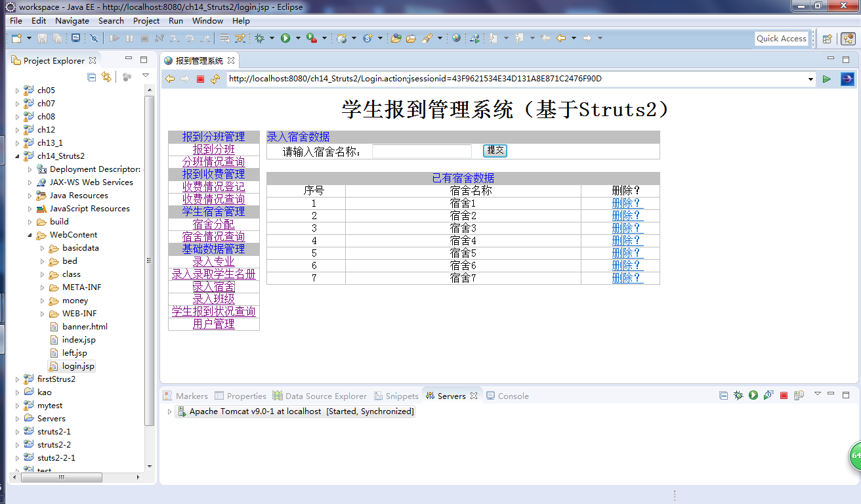The height and width of the screenshot is (504, 861).
Task: Click the 学生报到状况查询 link
Action: (214, 311)
